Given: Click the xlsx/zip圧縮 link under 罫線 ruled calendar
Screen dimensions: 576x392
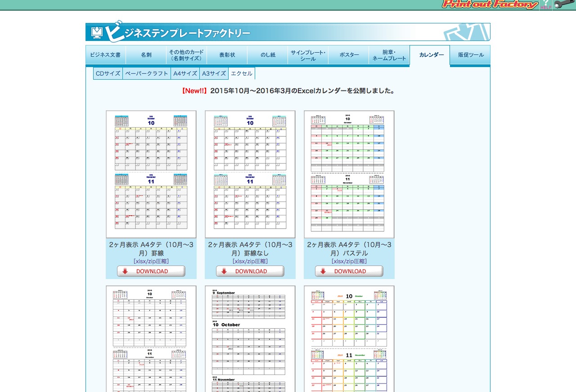Looking at the screenshot, I should 151,261.
